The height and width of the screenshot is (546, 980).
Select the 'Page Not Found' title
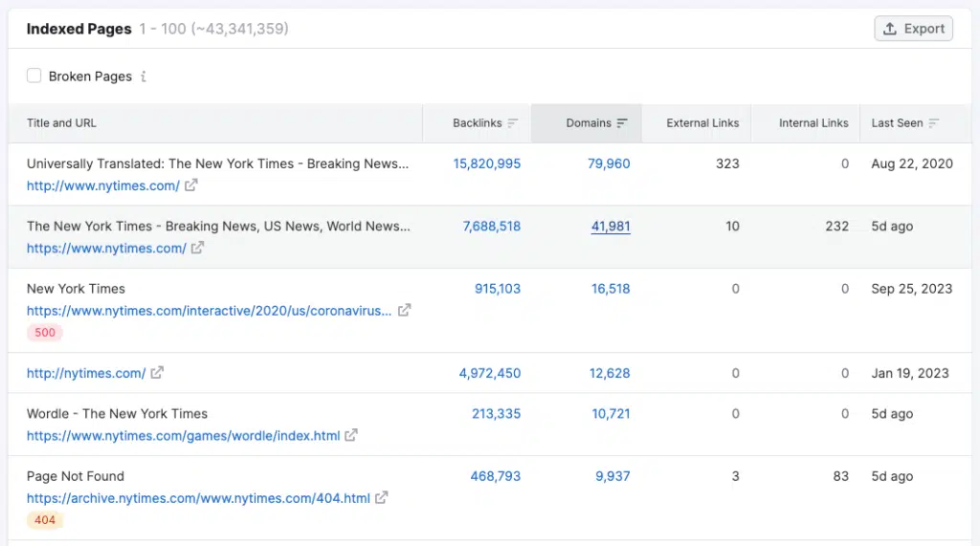75,476
